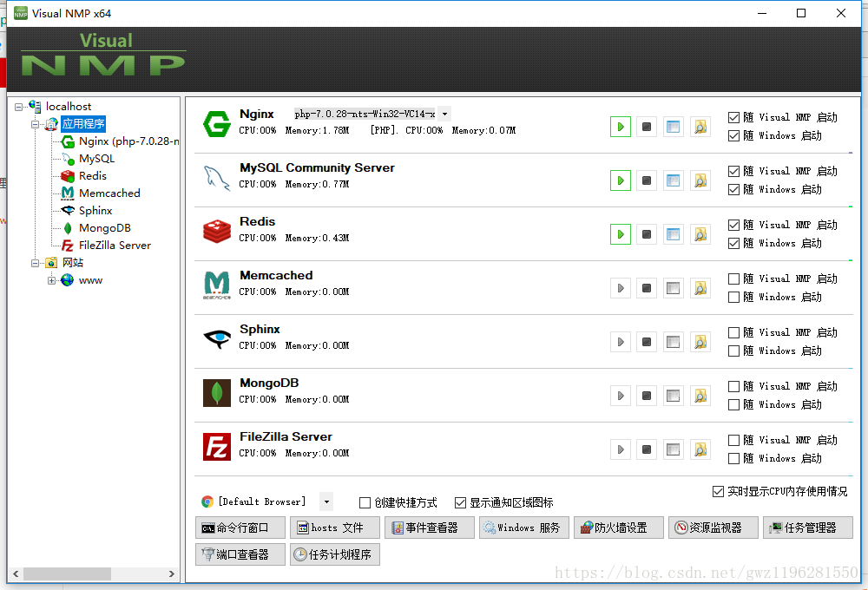The image size is (868, 590).
Task: Open 防火墙设置 firewall settings
Action: [619, 528]
